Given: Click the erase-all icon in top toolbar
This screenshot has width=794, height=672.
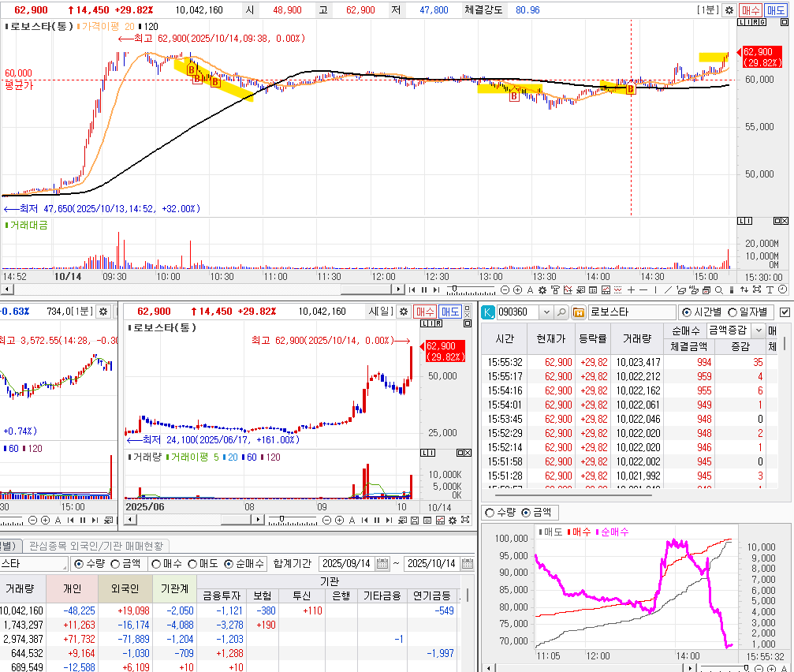Looking at the screenshot, I should pos(694,289).
